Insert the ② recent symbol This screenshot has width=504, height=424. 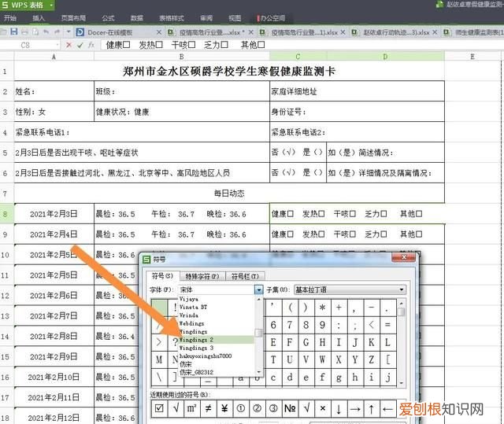(258, 408)
